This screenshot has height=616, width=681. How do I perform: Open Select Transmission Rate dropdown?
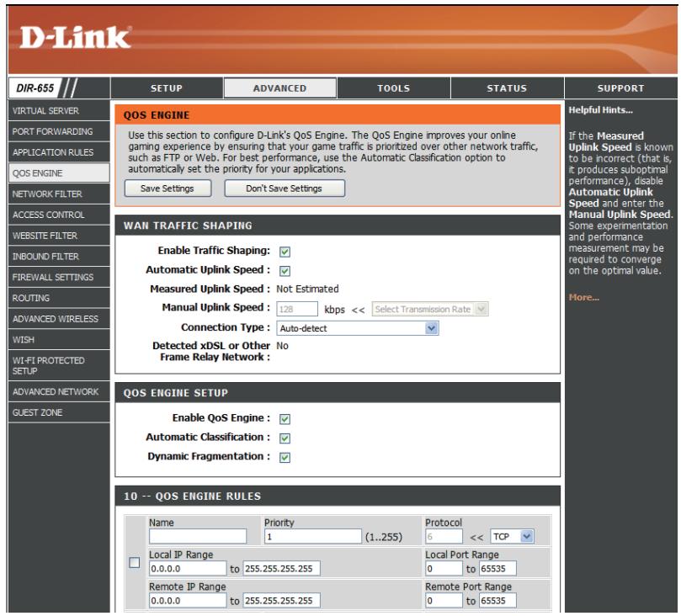click(430, 310)
